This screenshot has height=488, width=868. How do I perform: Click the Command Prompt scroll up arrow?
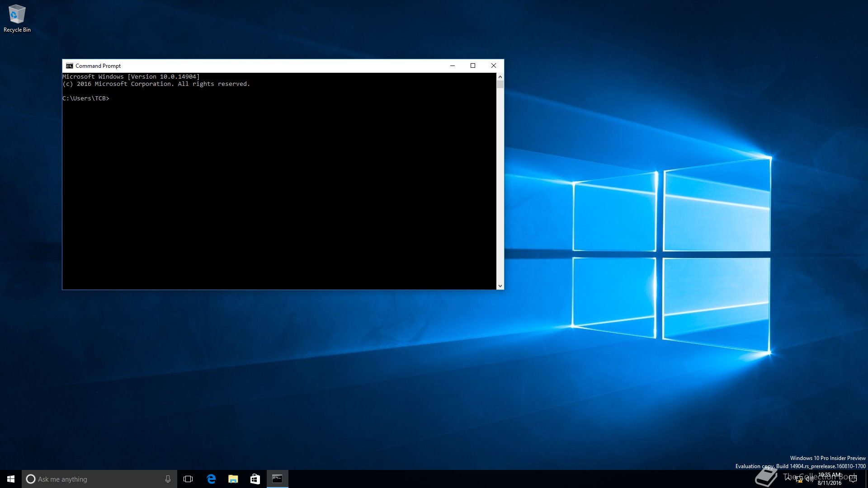tap(500, 77)
